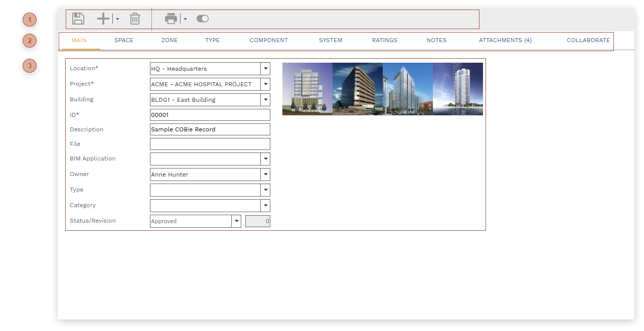Print the record via the printer icon
The image size is (644, 331).
[x=172, y=19]
